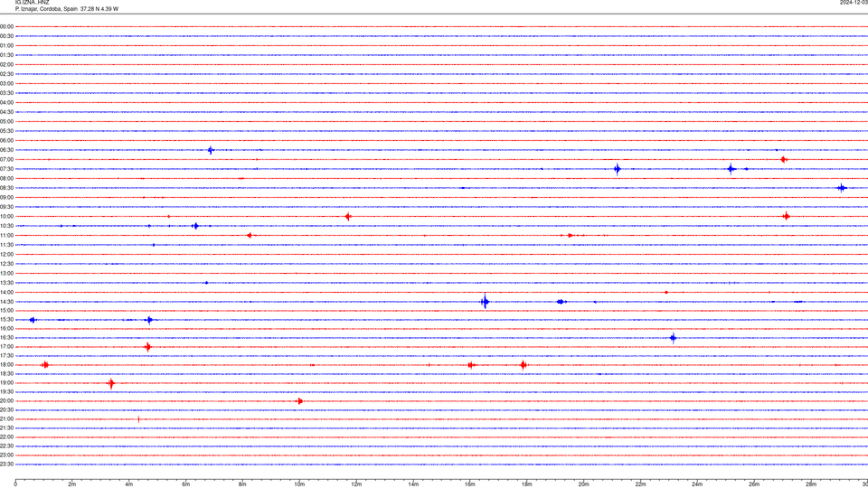Select the 18:00 trace event near the 18m mark

click(x=524, y=364)
